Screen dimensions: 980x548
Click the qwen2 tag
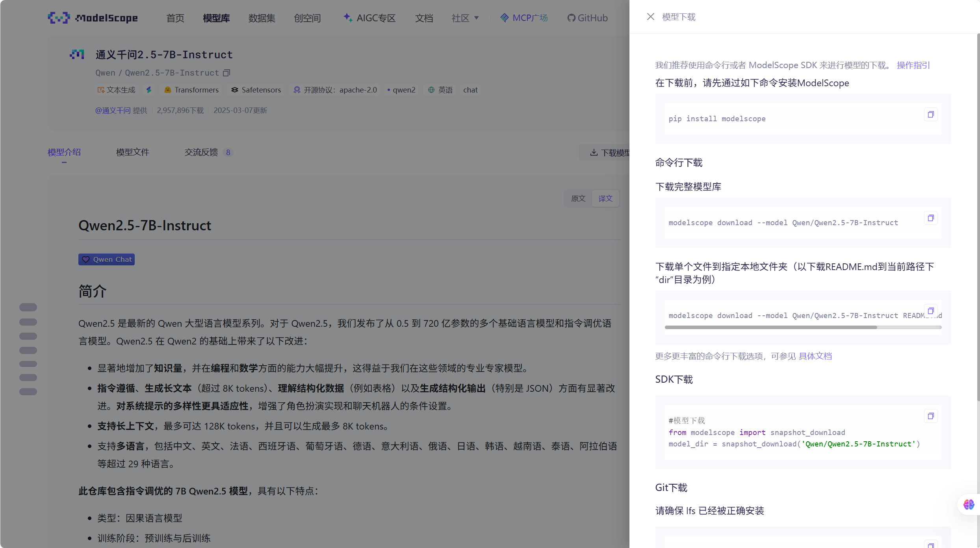tap(401, 90)
